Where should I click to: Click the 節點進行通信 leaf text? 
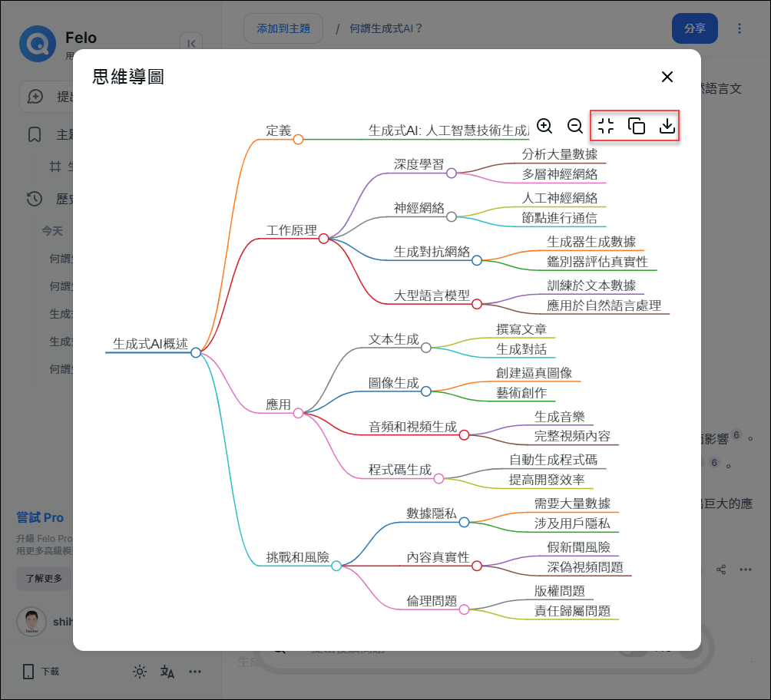[560, 218]
